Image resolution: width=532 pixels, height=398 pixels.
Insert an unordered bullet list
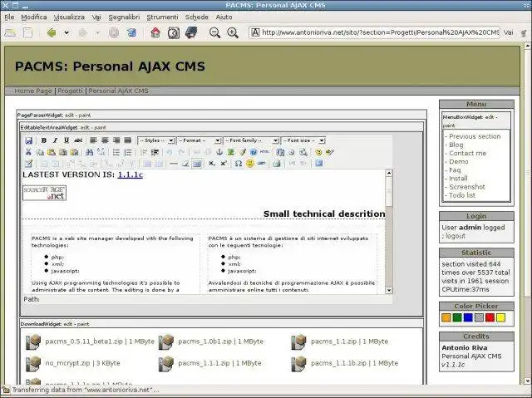116,152
